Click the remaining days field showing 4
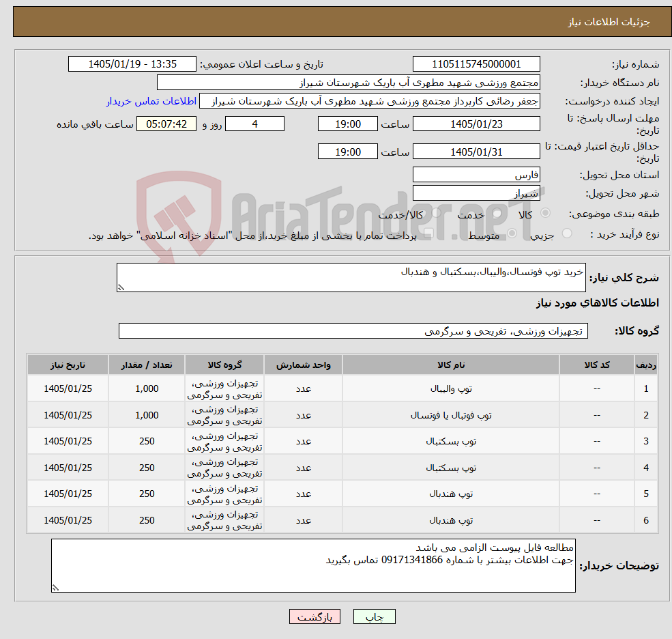Image resolution: width=672 pixels, height=639 pixels. 254,124
